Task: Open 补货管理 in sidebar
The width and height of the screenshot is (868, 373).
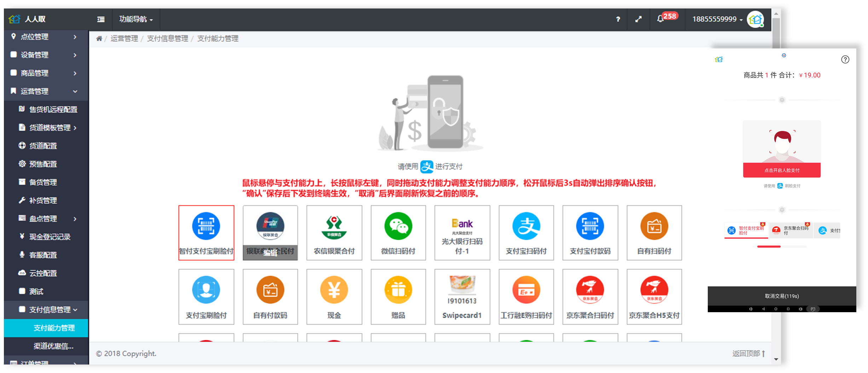Action: pos(46,200)
